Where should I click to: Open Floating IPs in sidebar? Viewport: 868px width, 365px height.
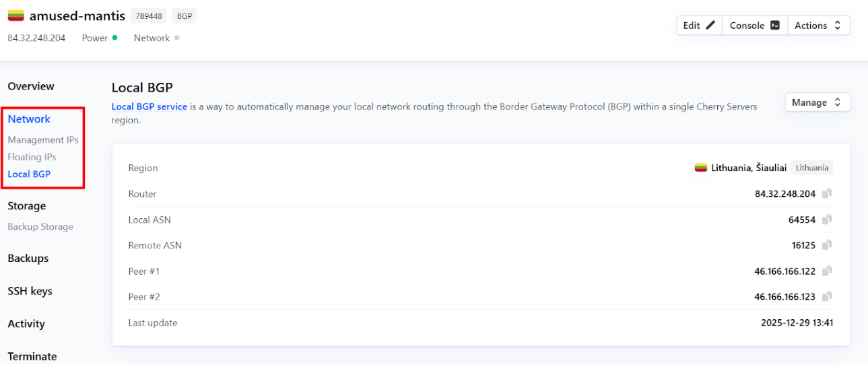32,157
